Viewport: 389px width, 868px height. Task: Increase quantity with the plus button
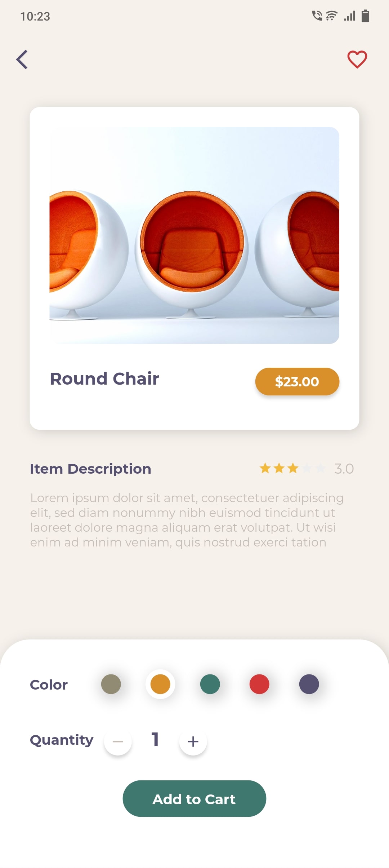[193, 741]
